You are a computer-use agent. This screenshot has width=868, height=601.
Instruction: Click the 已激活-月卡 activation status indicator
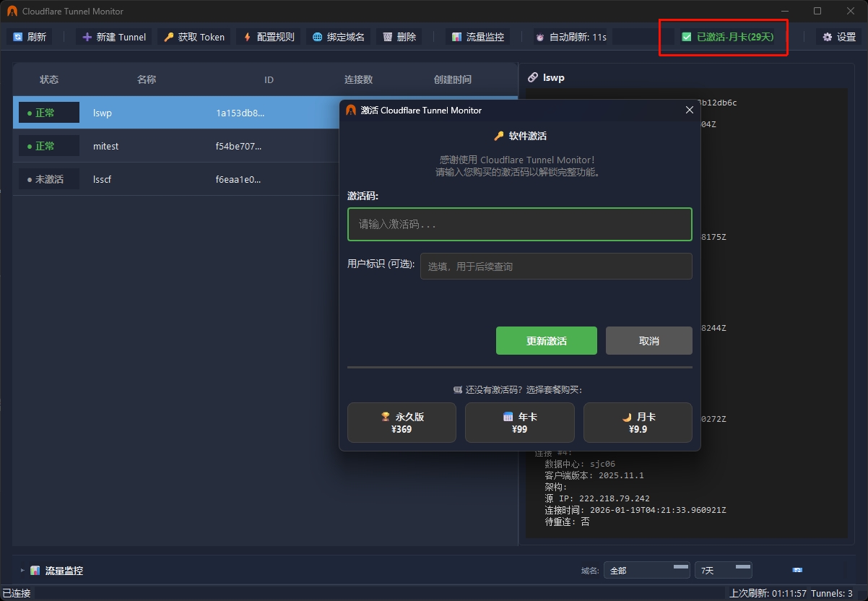coord(728,37)
